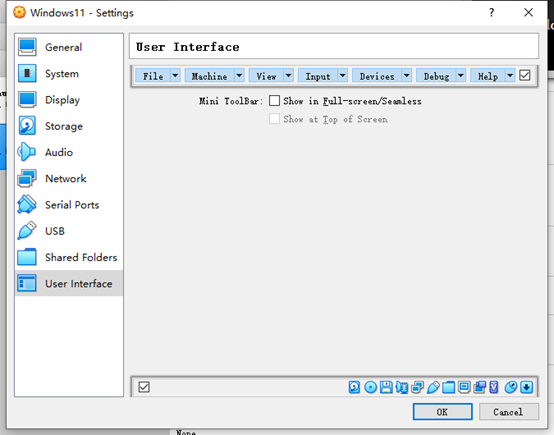Select the hard disk status bar indicator
The width and height of the screenshot is (554, 435).
pos(354,387)
